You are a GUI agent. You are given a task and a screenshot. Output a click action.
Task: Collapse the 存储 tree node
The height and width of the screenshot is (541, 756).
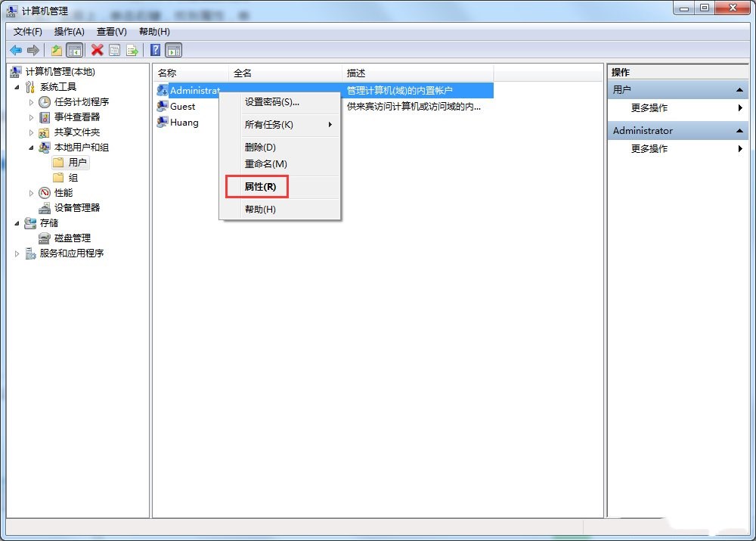17,223
